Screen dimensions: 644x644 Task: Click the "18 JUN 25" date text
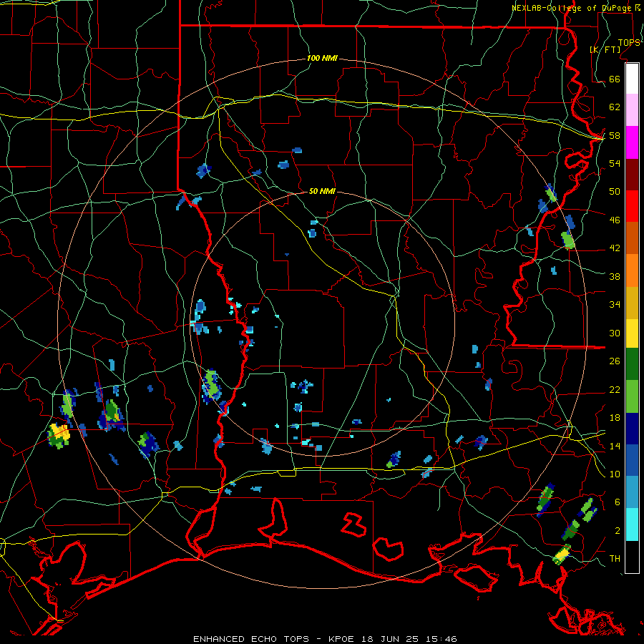pos(390,639)
